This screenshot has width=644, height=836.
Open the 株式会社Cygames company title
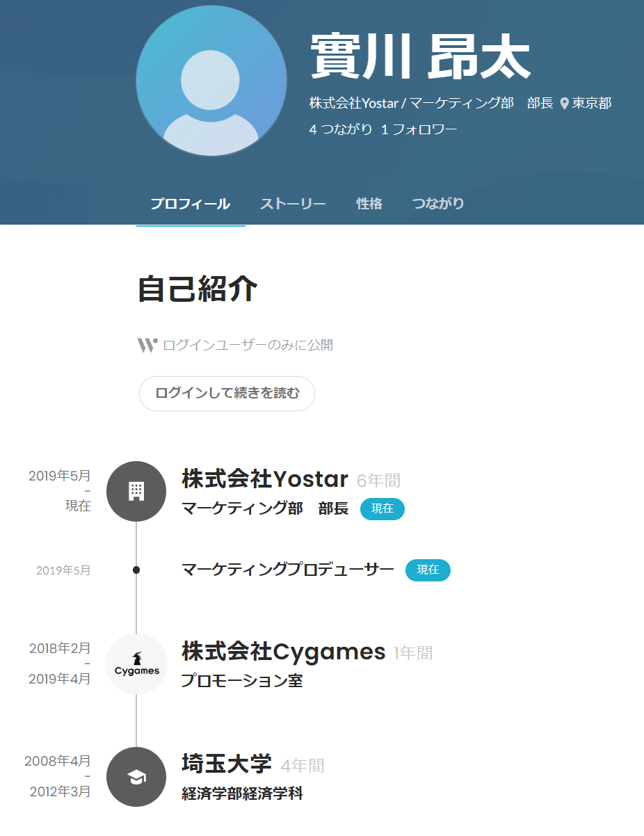coord(283,652)
